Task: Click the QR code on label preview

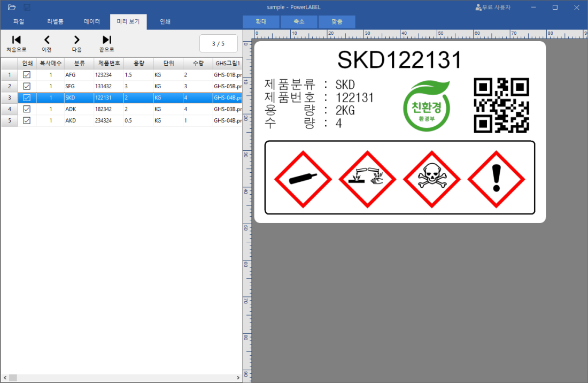Action: pos(501,105)
